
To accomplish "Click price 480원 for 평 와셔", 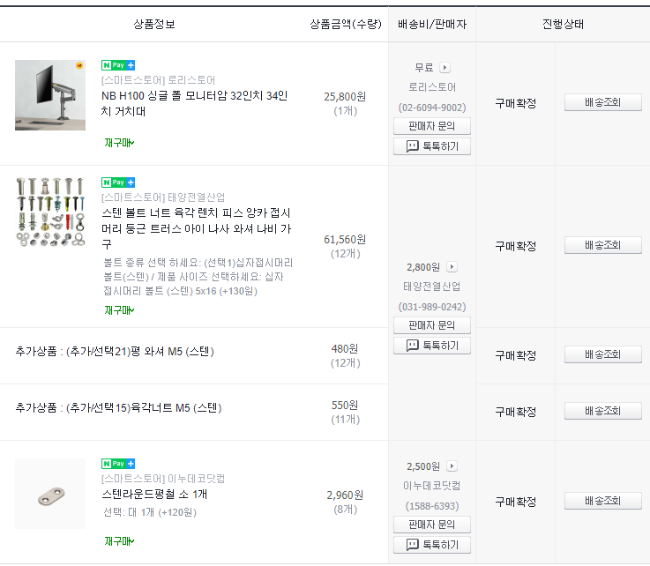I will point(344,349).
